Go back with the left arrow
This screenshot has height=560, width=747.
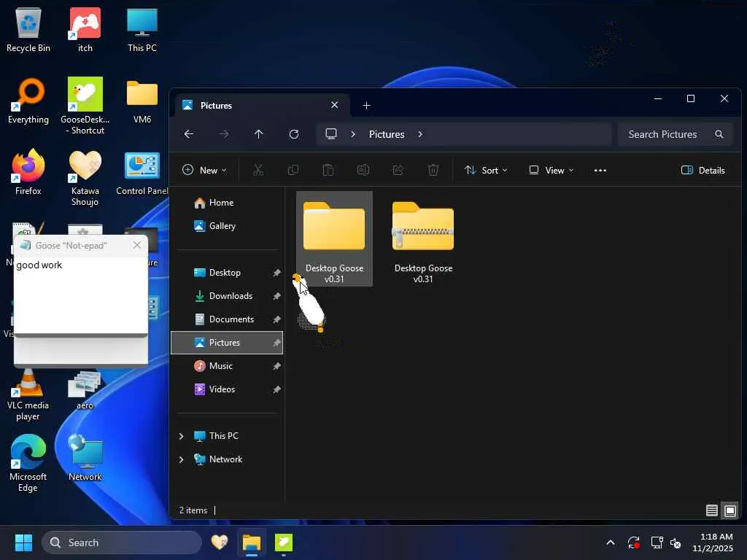[189, 134]
